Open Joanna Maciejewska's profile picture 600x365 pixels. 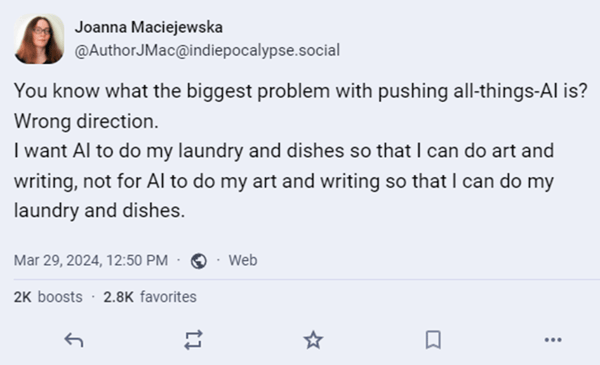coord(39,39)
